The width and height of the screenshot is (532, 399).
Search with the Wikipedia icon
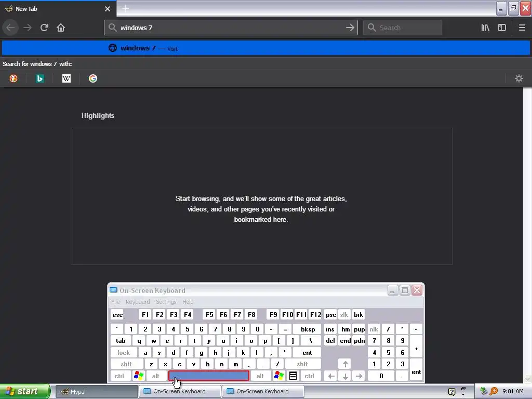point(66,78)
